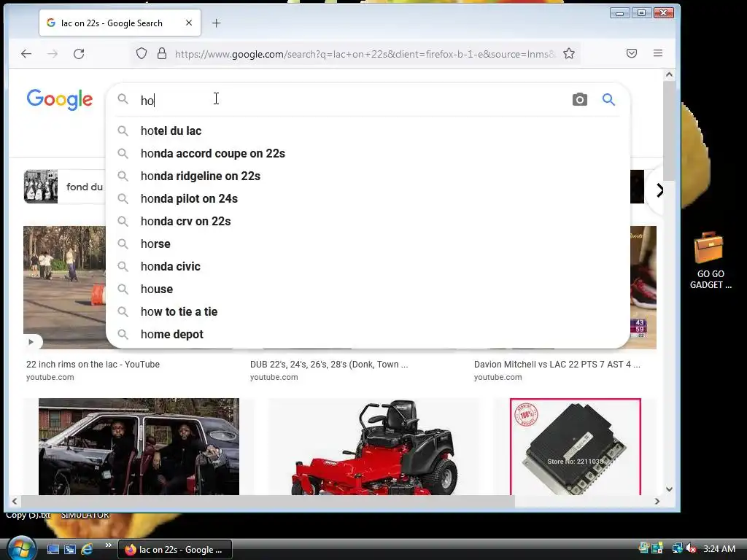This screenshot has height=560, width=747.
Task: Click the blue Google search magnifier button
Action: point(608,99)
